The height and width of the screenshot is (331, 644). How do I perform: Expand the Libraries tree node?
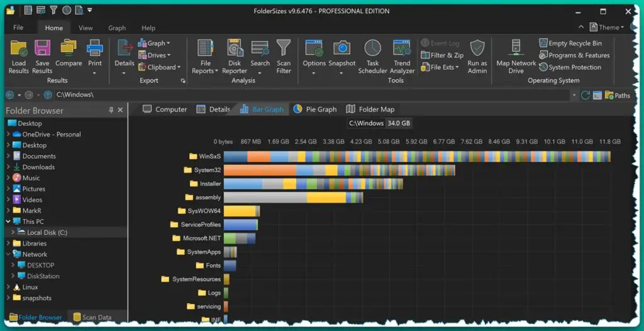coord(8,244)
